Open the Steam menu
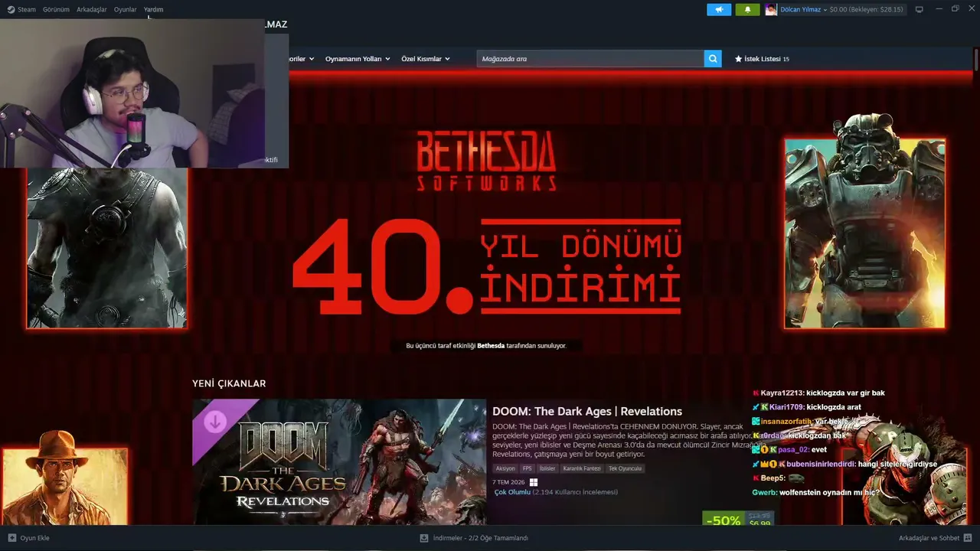This screenshot has height=551, width=980. [x=27, y=9]
